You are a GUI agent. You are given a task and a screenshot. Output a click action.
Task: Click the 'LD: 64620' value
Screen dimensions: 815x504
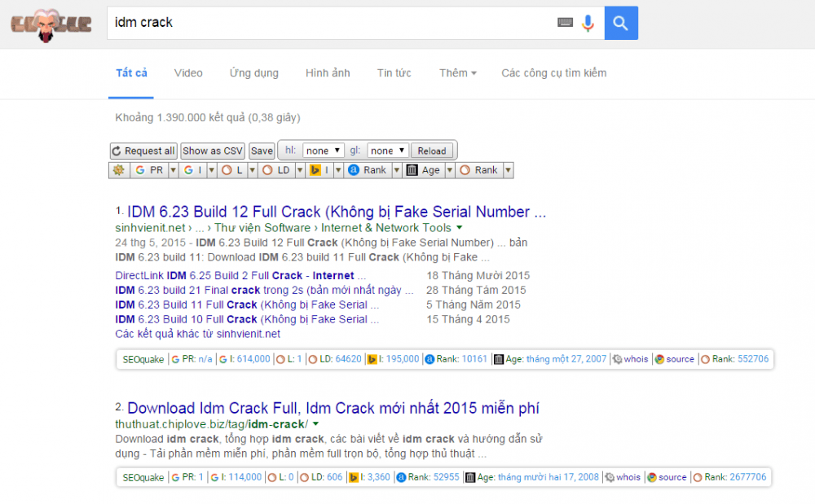(x=335, y=359)
